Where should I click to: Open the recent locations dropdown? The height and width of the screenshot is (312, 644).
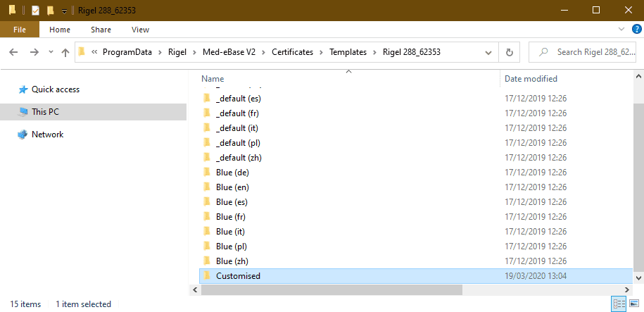pyautogui.click(x=50, y=53)
